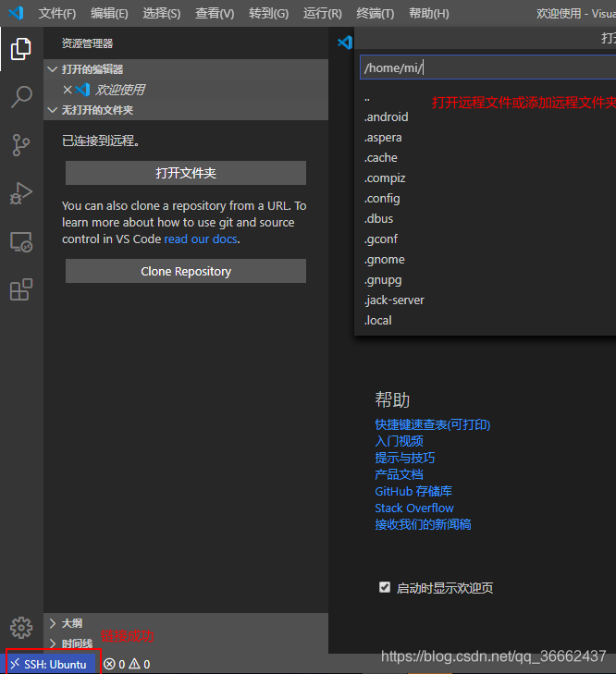Open the Extensions view icon

point(21,289)
